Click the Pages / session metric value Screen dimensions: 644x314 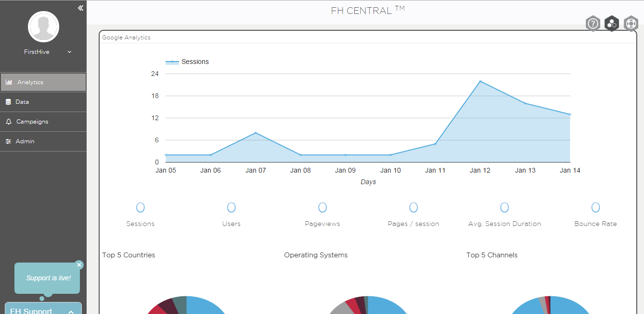(413, 207)
